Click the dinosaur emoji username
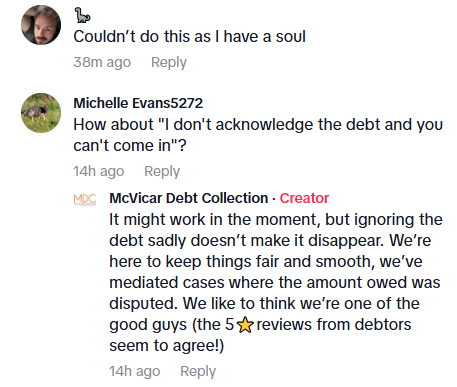This screenshot has height=387, width=457. pos(82,15)
